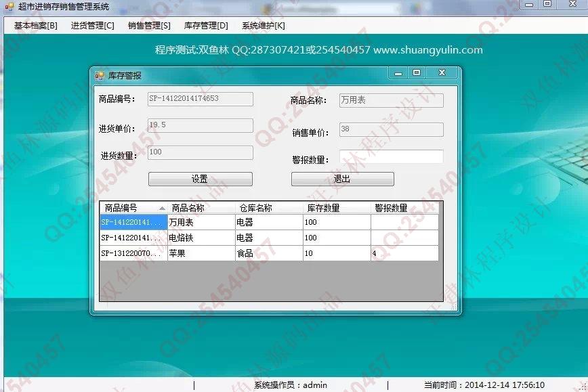Click 库存数量 100 in 万用表 row
This screenshot has height=392, width=588.
coord(337,222)
